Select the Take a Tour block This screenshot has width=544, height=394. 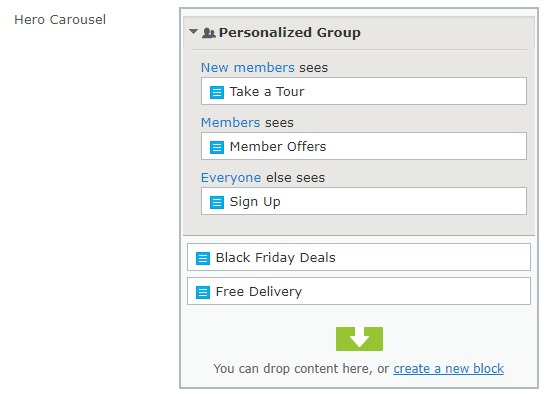click(x=364, y=91)
